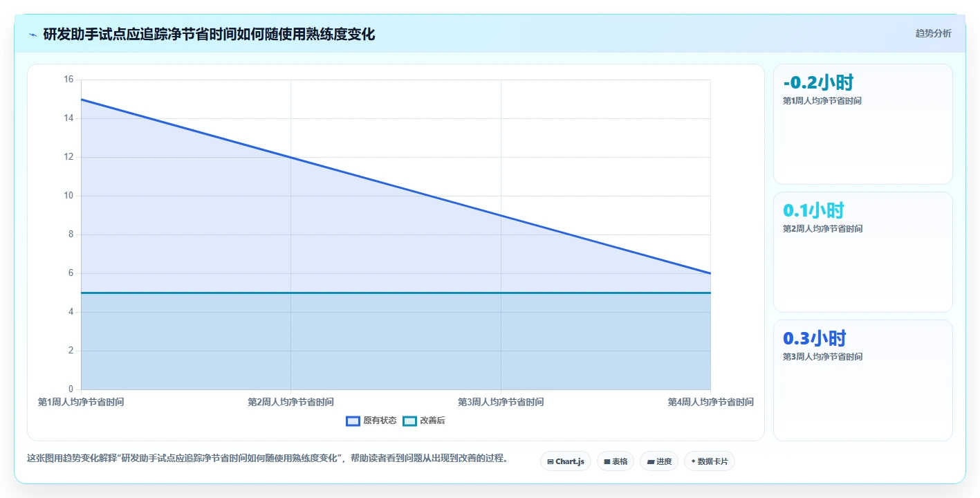Click the 表格 tag
Screen dimensions: 980x498
click(x=616, y=461)
